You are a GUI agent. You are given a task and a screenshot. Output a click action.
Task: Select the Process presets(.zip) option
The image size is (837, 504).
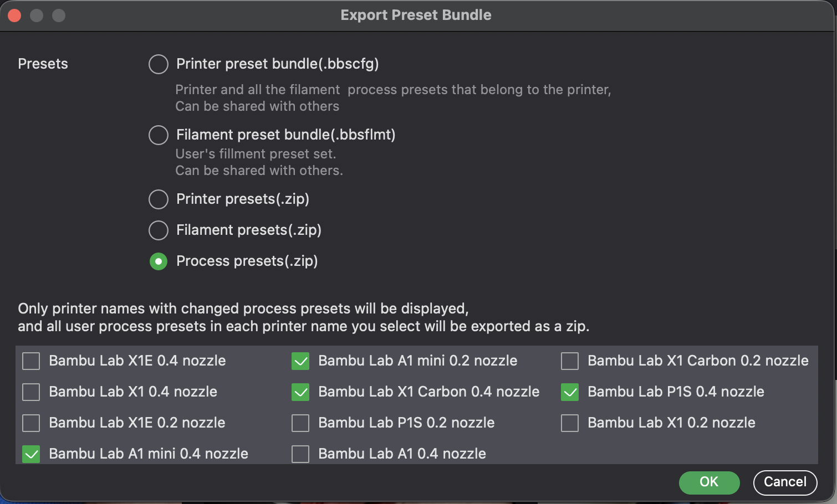tap(159, 261)
